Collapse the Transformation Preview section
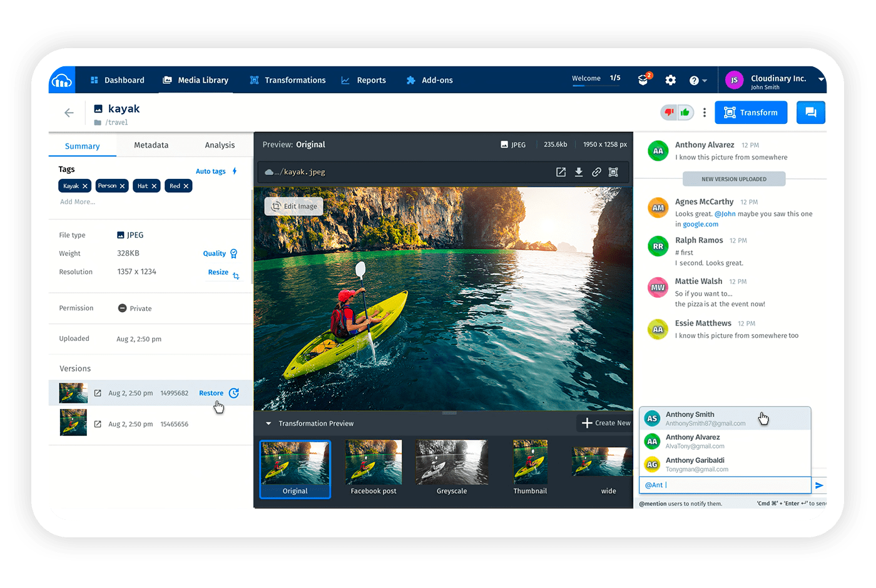This screenshot has width=876, height=588. [269, 423]
